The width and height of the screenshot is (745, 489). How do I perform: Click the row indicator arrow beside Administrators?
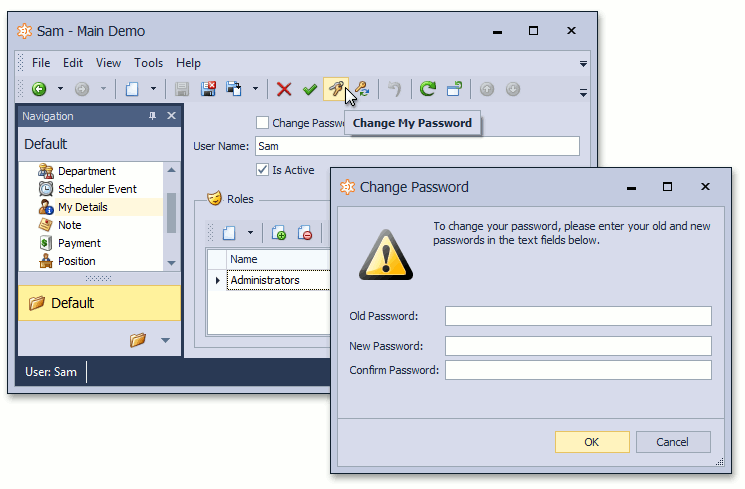tap(218, 280)
